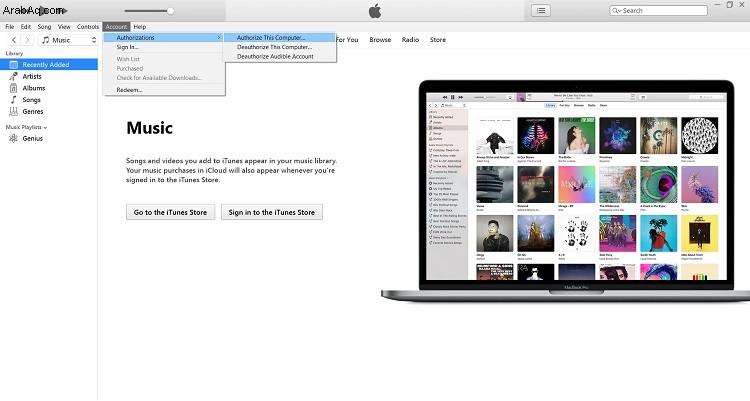
Task: Choose Authorize This Computer
Action: [280, 37]
